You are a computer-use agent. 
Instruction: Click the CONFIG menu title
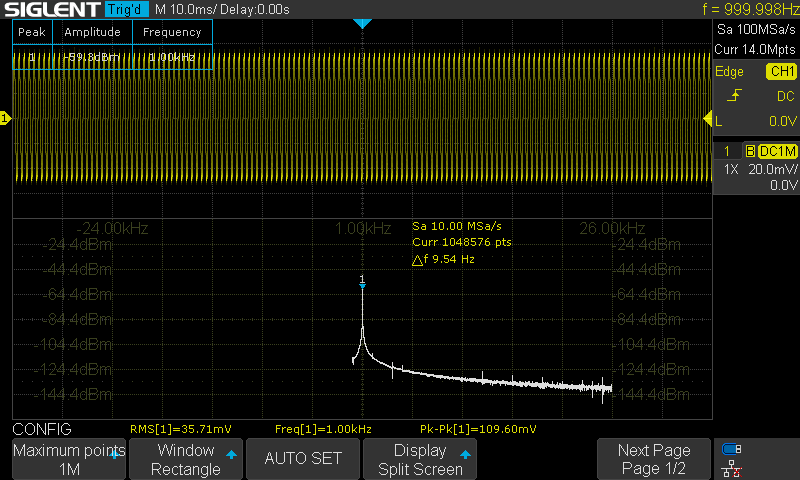pos(42,429)
